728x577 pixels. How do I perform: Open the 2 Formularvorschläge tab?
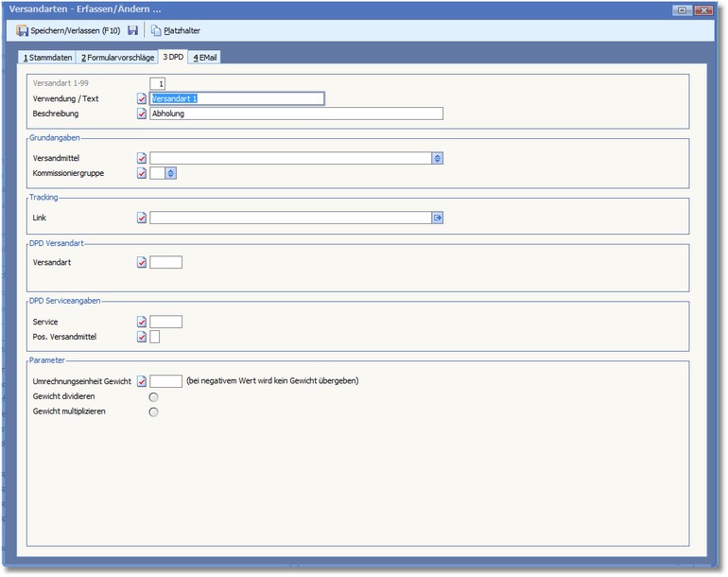[x=117, y=58]
